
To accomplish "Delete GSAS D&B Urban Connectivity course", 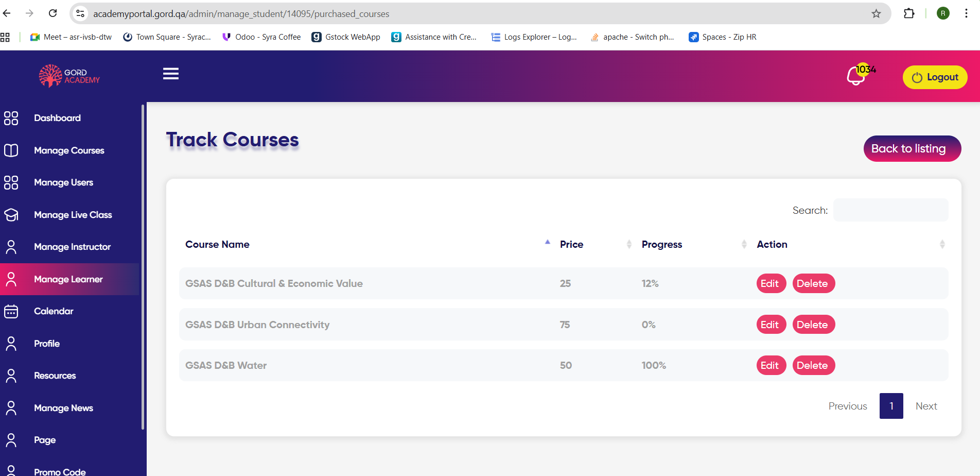I will click(x=813, y=325).
